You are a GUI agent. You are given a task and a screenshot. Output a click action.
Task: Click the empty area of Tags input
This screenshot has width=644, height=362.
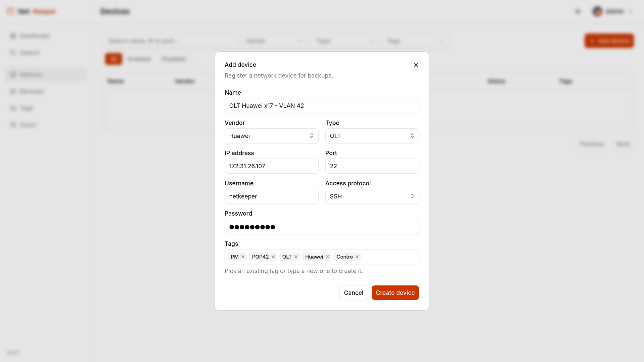tap(389, 257)
